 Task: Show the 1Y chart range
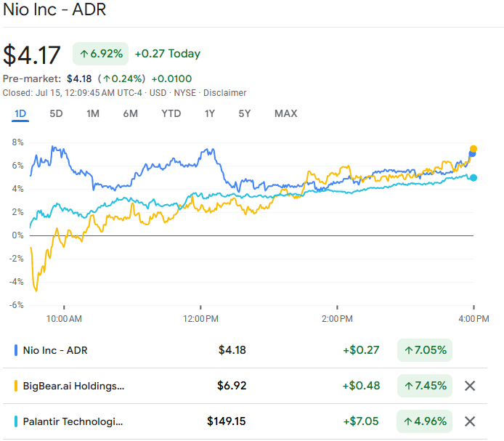210,113
